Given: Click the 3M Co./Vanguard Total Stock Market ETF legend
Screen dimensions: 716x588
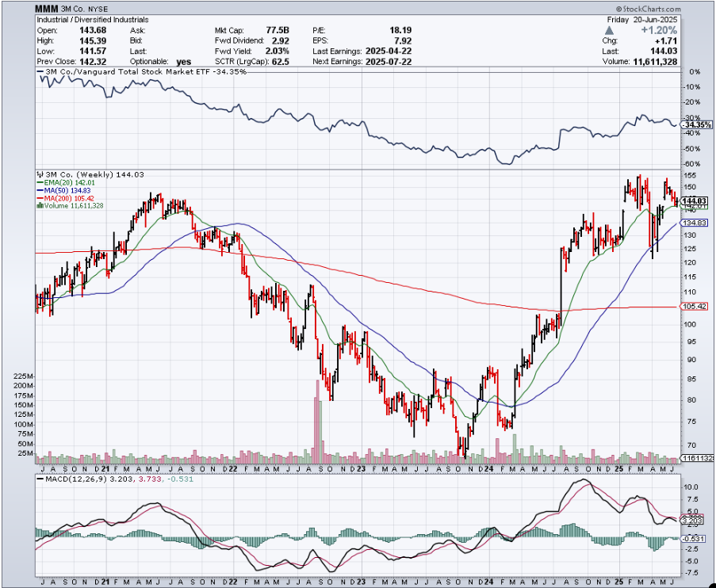Looking at the screenshot, I should 142,72.
